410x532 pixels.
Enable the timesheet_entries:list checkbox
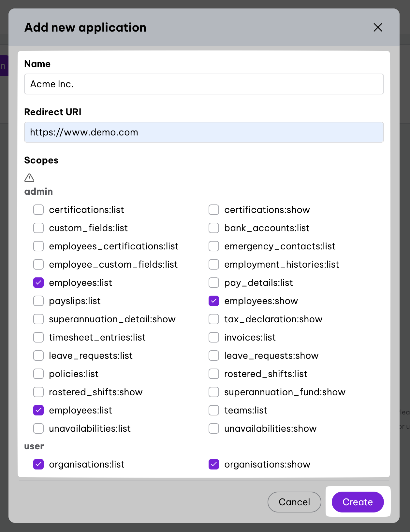[x=38, y=337]
